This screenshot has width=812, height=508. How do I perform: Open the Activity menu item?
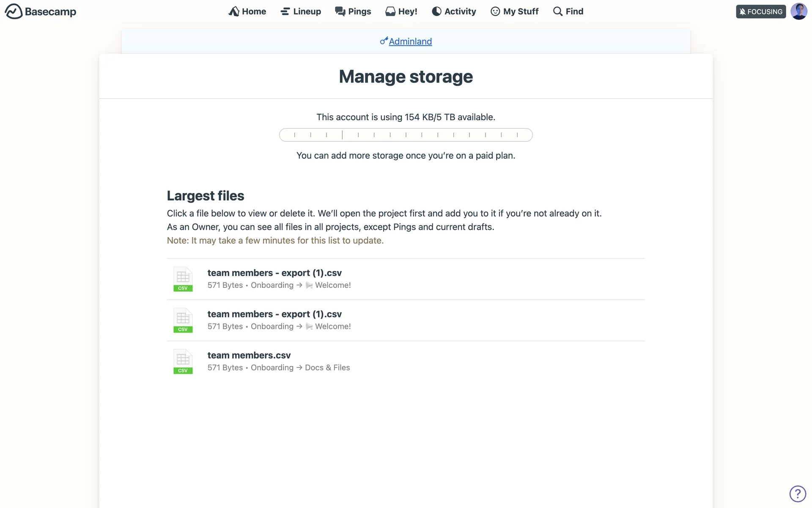tap(454, 11)
